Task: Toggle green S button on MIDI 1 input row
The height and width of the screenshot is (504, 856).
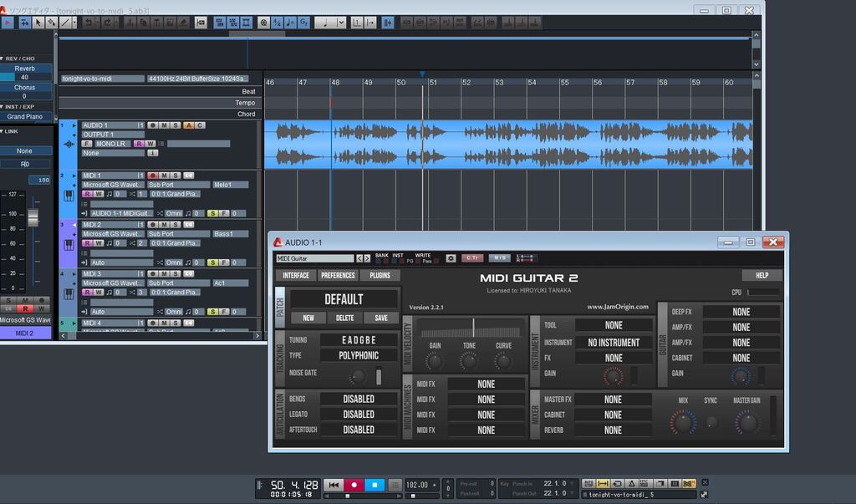Action: [211, 213]
